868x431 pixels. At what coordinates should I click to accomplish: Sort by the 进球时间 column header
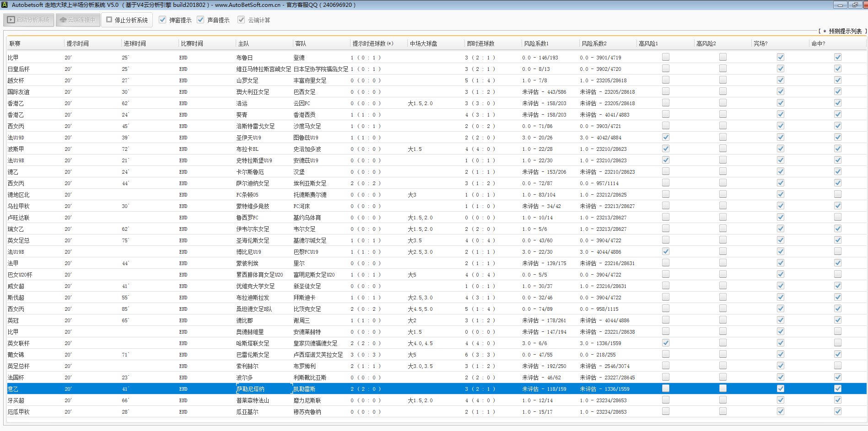(135, 43)
